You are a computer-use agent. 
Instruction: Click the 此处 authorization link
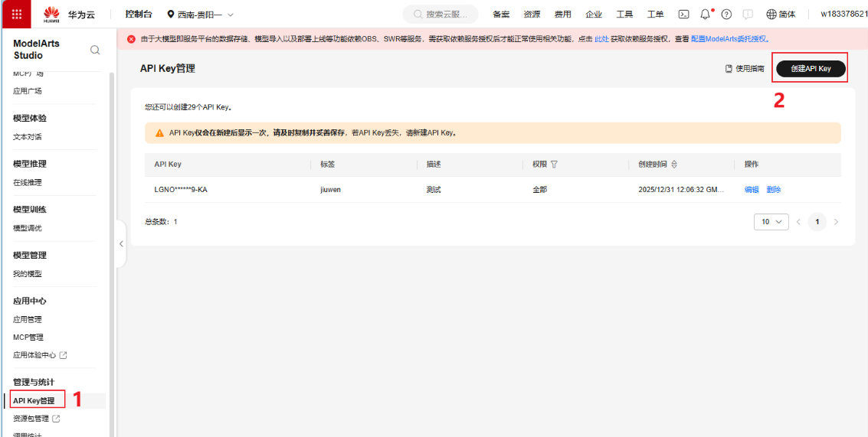tap(601, 39)
